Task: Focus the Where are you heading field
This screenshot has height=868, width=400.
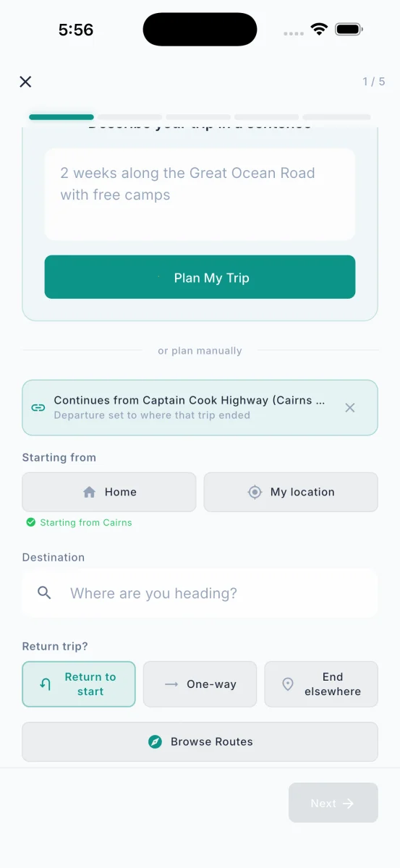Action: (x=200, y=593)
